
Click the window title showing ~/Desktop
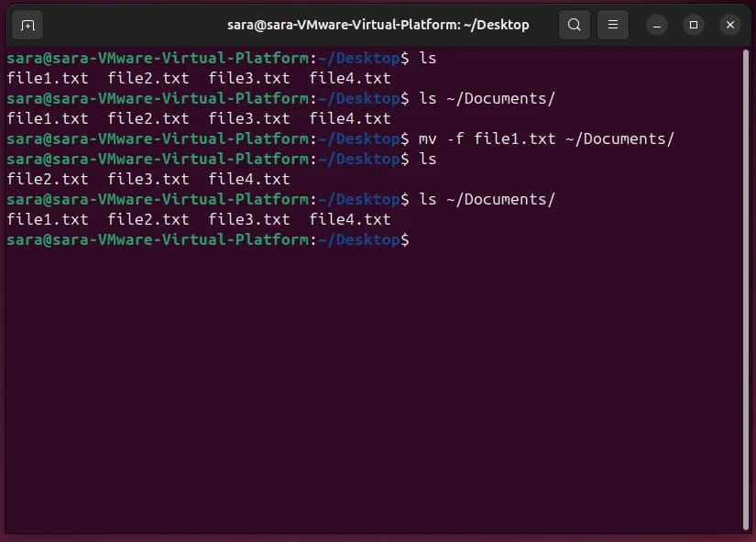(x=378, y=25)
